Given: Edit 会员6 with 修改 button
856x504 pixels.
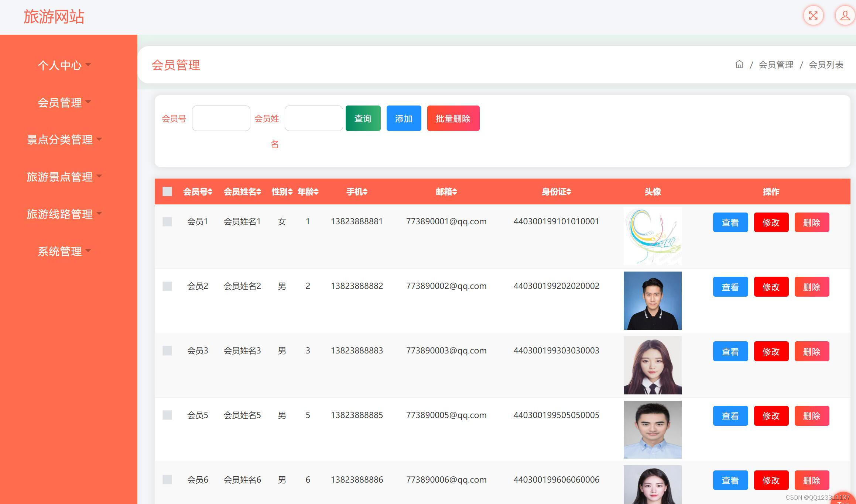Looking at the screenshot, I should coord(771,480).
